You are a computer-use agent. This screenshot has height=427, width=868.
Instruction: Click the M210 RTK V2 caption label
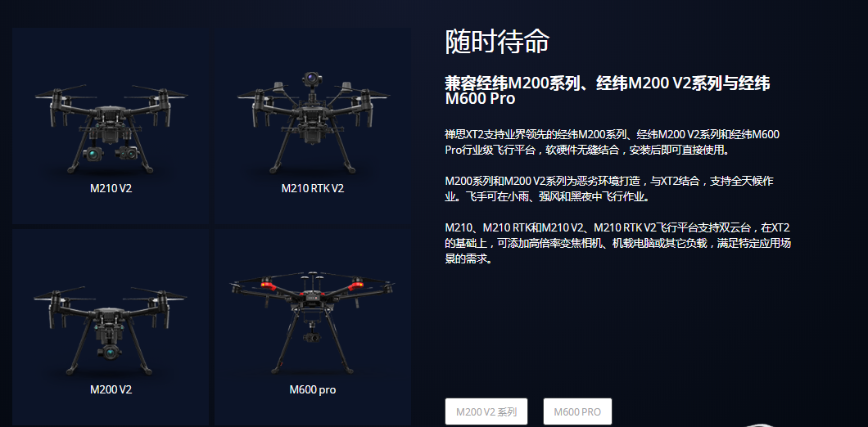point(313,188)
